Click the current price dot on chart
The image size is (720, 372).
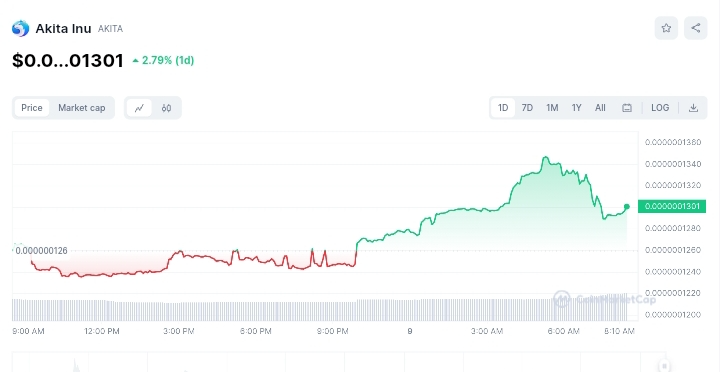(627, 207)
